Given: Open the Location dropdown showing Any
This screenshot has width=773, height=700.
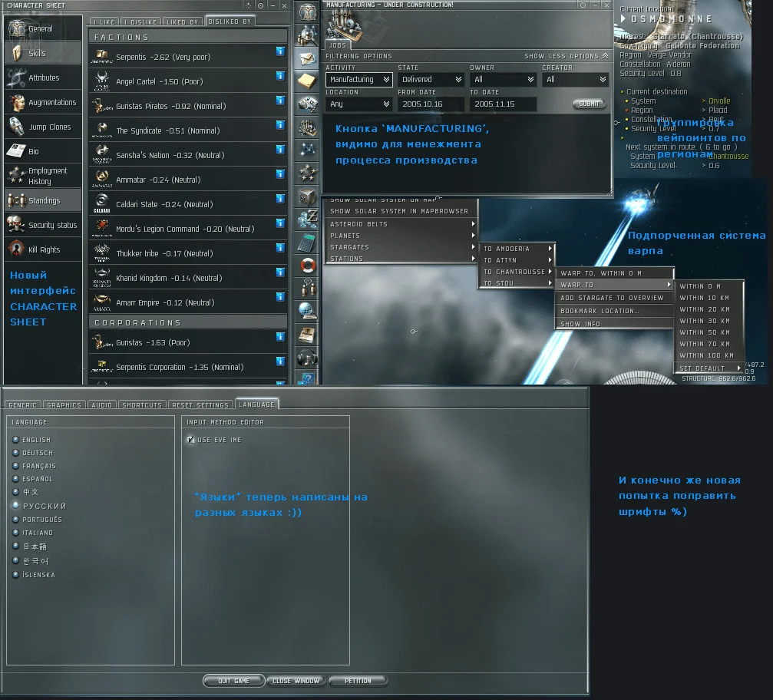Looking at the screenshot, I should coord(359,104).
